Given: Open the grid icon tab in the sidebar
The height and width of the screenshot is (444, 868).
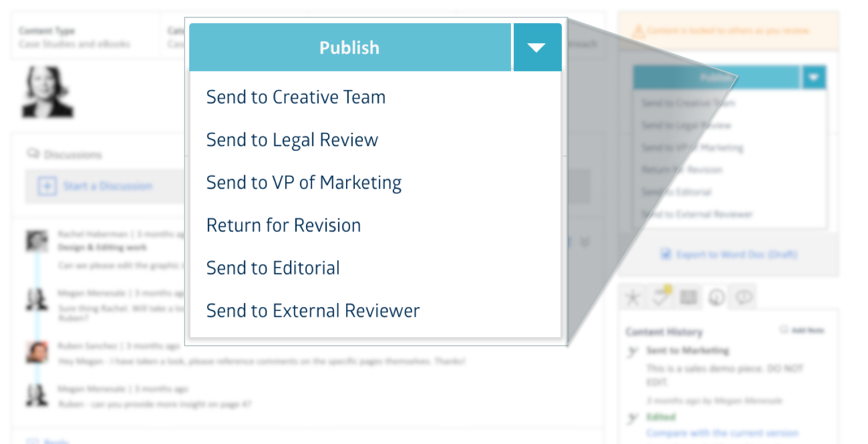Looking at the screenshot, I should click(688, 297).
